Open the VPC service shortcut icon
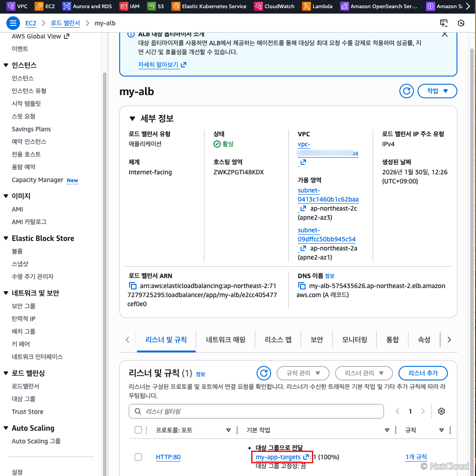 (x=10, y=6)
